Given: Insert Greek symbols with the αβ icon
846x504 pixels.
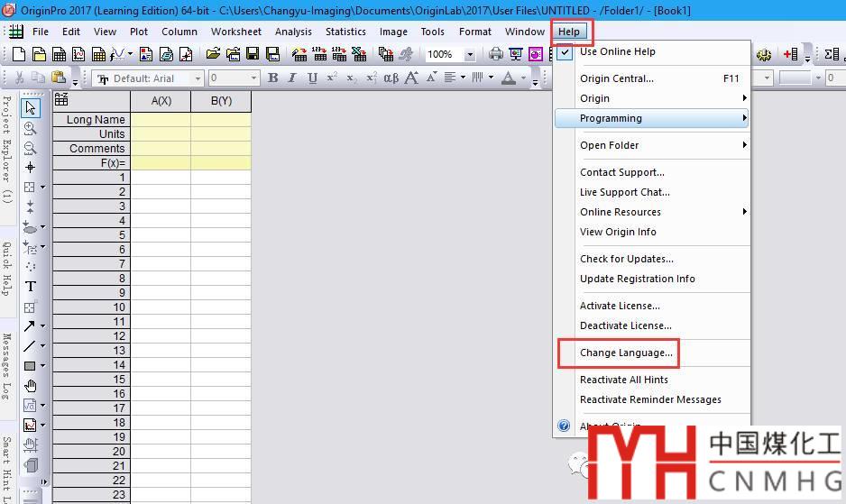Looking at the screenshot, I should (391, 78).
